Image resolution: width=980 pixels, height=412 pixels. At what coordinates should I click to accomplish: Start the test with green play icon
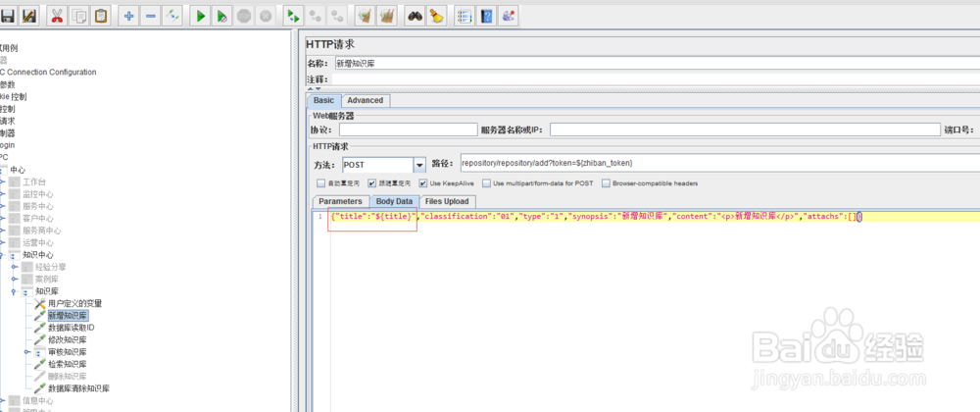click(201, 17)
